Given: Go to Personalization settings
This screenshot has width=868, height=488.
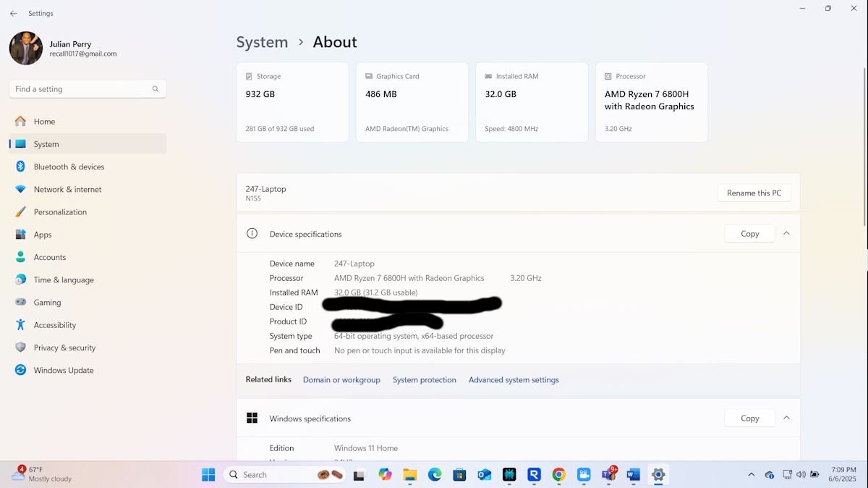Looking at the screenshot, I should [x=88, y=212].
